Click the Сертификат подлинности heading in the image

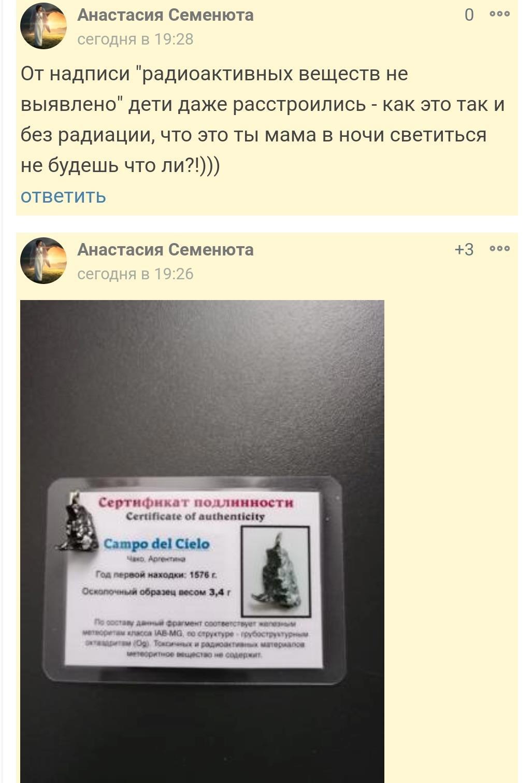coord(196,502)
